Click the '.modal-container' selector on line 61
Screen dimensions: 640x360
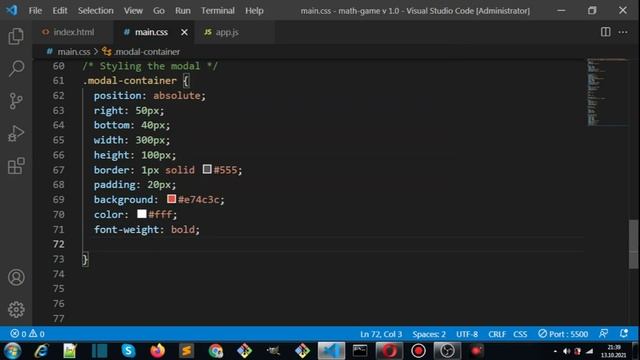[129, 81]
